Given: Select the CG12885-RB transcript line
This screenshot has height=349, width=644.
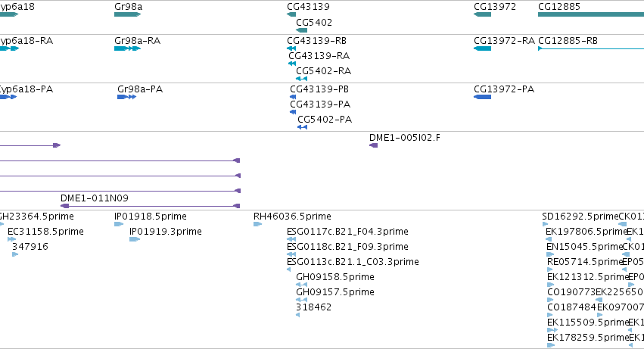Looking at the screenshot, I should click(x=591, y=48).
